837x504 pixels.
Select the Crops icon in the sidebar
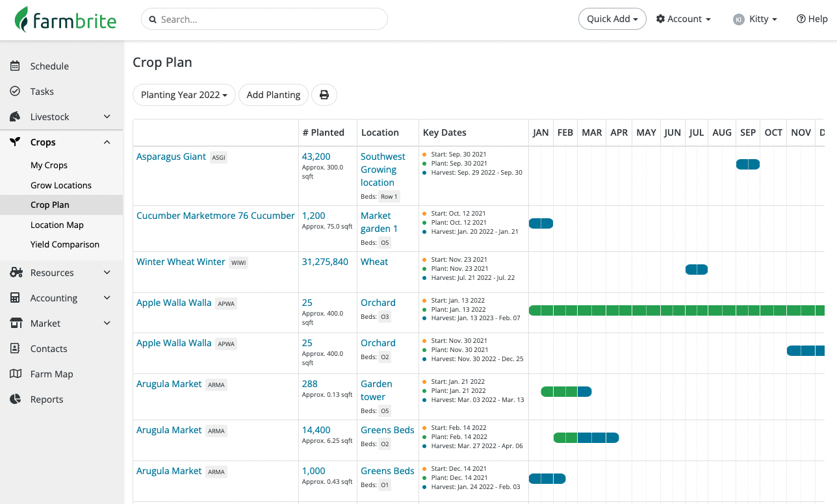pyautogui.click(x=16, y=142)
